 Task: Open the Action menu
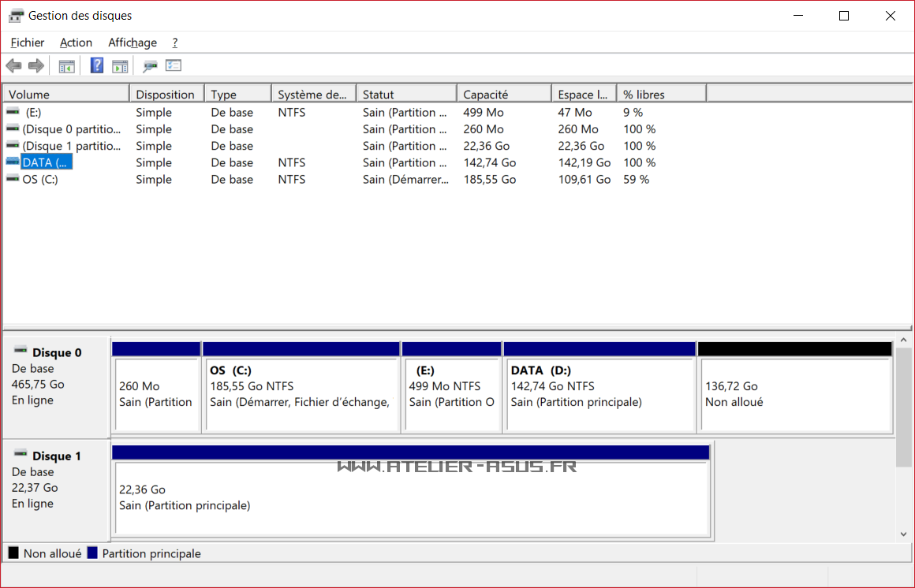coord(76,43)
